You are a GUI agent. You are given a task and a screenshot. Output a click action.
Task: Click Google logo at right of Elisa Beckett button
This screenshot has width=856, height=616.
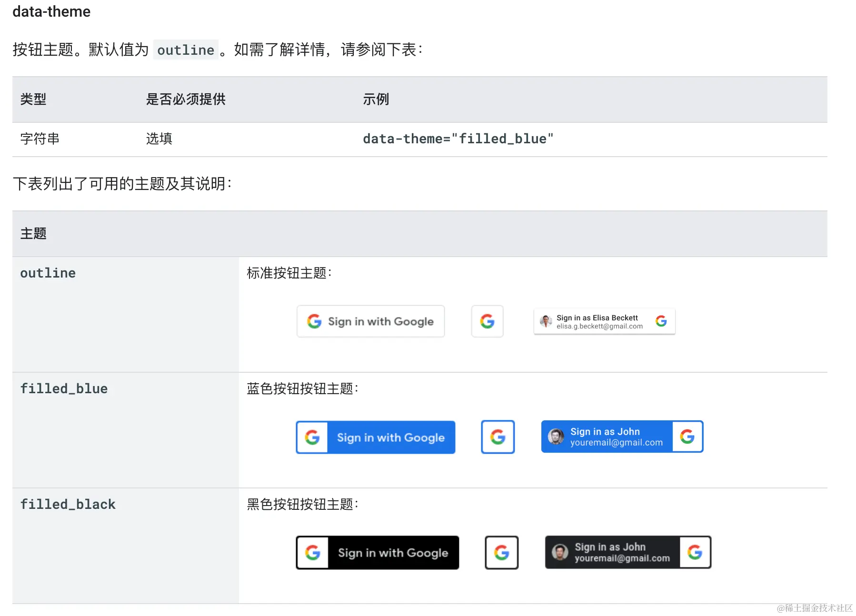[x=661, y=321]
